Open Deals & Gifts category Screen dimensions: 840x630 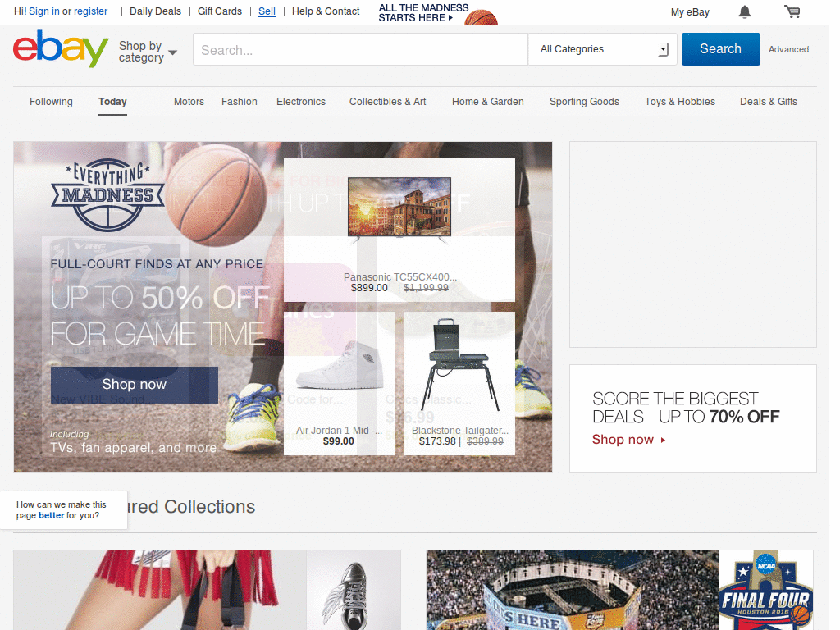pyautogui.click(x=768, y=101)
